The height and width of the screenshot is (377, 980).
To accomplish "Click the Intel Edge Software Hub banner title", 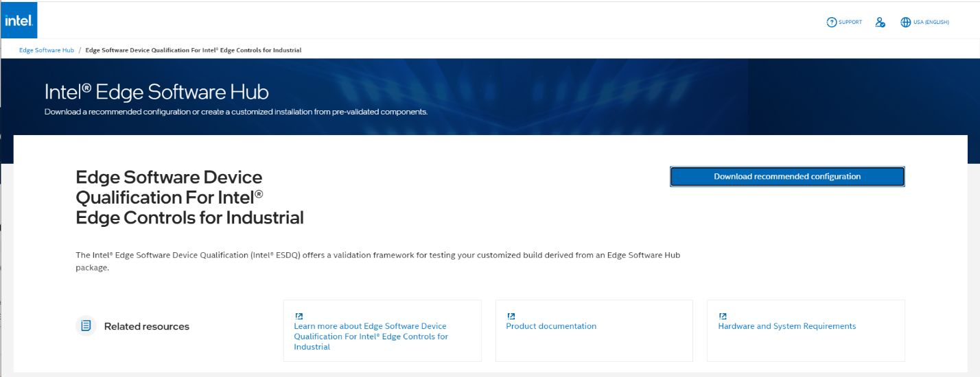I will 156,92.
